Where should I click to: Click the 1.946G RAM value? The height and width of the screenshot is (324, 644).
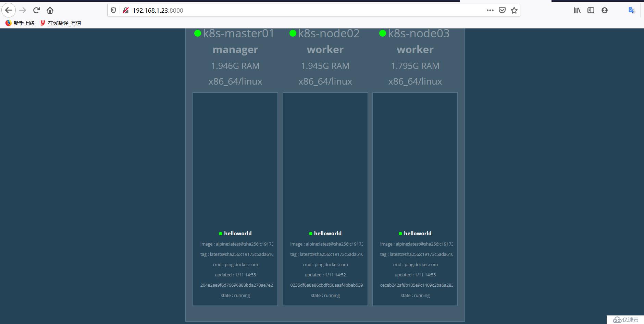pyautogui.click(x=235, y=66)
